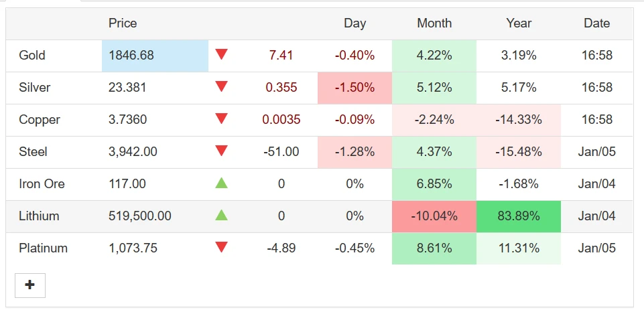Click the Lithium 83.89% year cell
The height and width of the screenshot is (310, 644).
518,216
